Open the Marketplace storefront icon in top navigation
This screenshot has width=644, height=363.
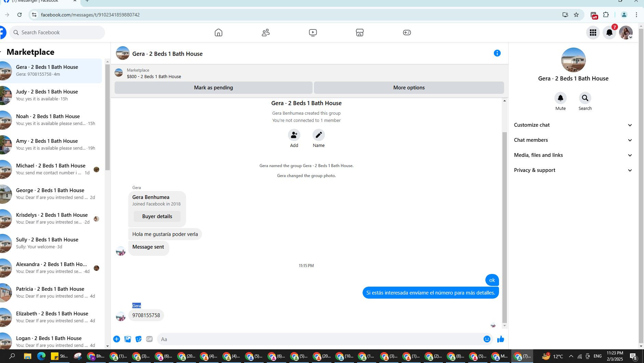click(x=359, y=33)
